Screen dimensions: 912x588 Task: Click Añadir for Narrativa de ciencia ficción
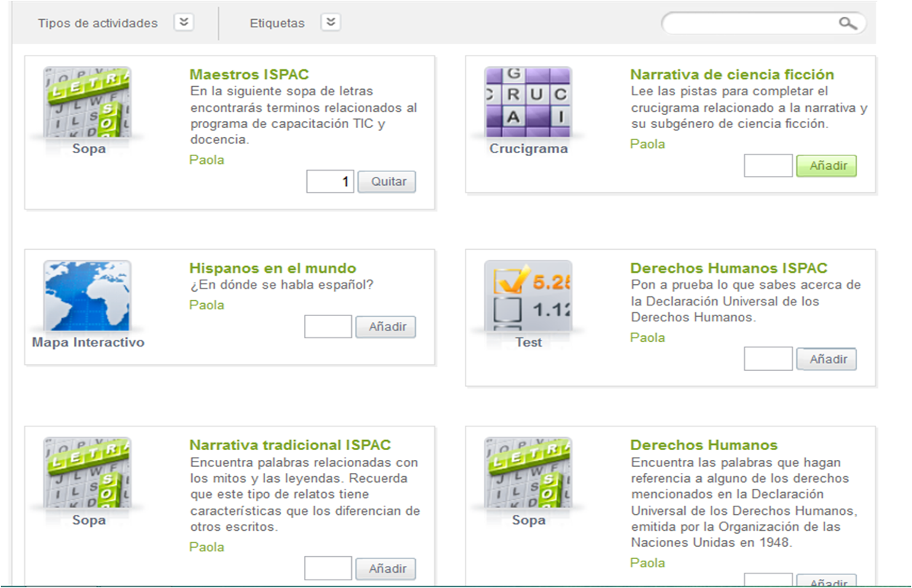coord(827,165)
